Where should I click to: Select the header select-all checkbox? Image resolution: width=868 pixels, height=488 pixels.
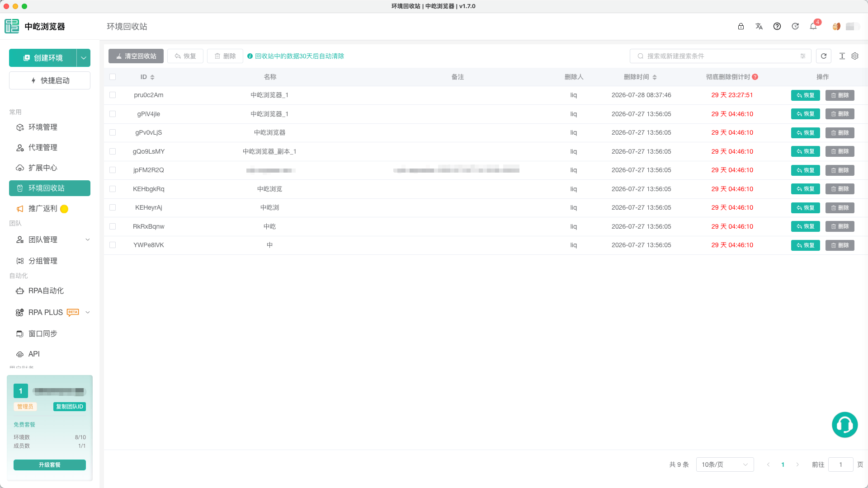[113, 77]
